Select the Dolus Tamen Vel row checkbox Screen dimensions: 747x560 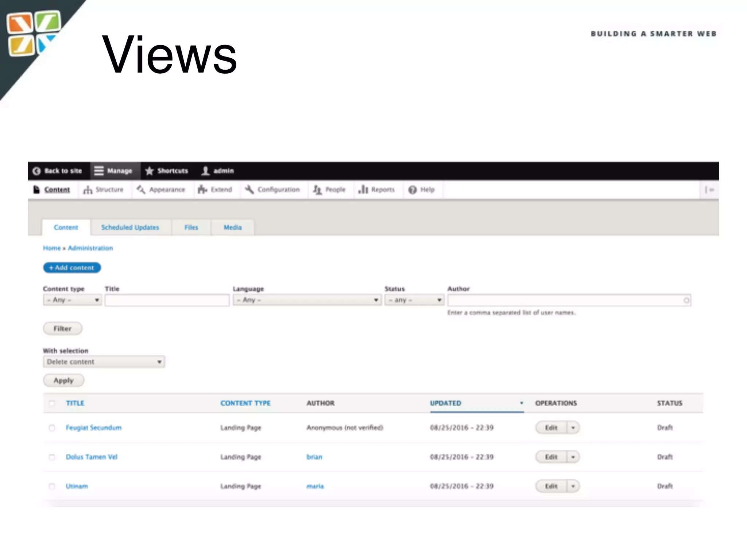52,457
